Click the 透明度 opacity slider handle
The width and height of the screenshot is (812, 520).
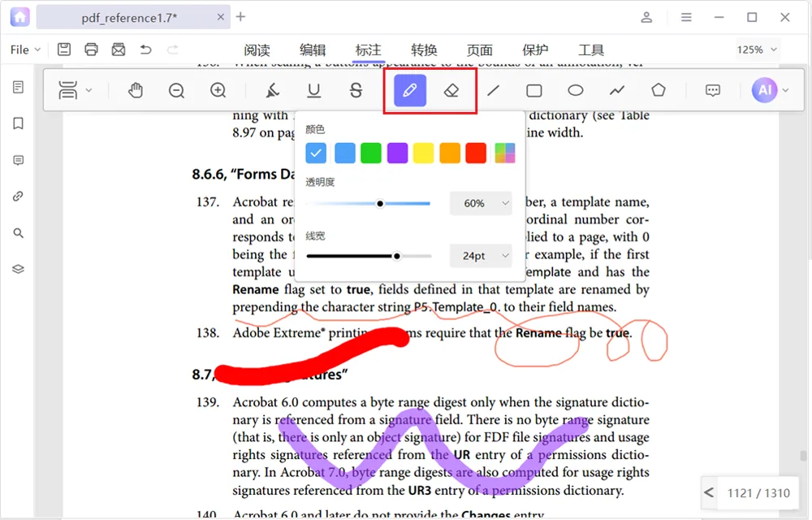pos(380,204)
